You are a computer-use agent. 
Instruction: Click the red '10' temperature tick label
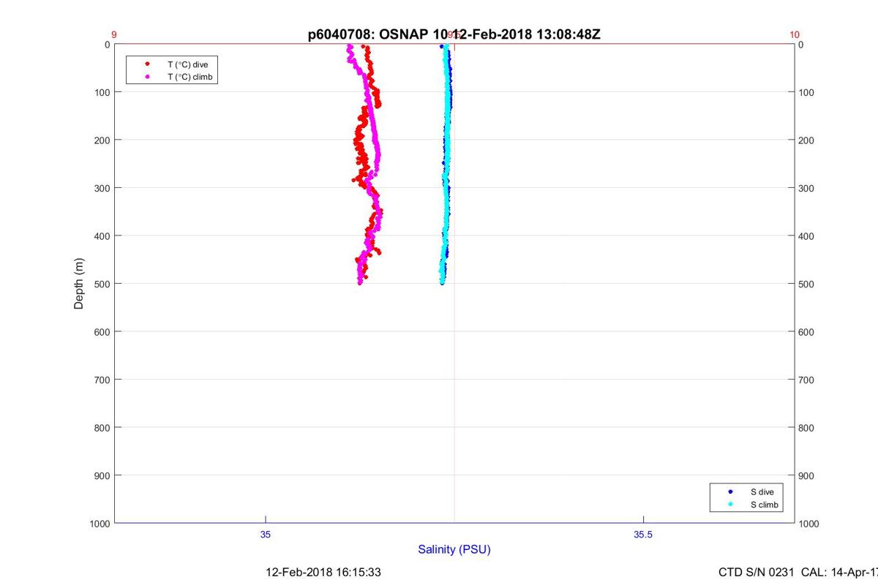[795, 34]
